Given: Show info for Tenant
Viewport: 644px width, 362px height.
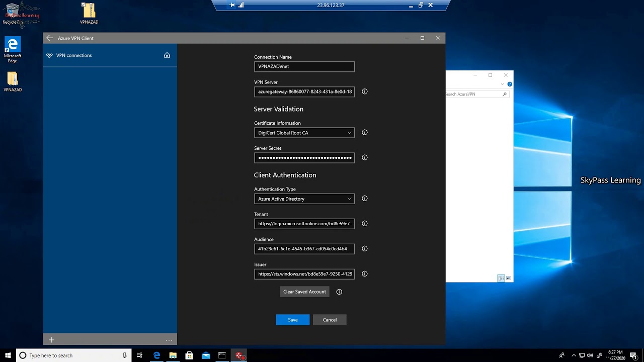Looking at the screenshot, I should tap(365, 224).
